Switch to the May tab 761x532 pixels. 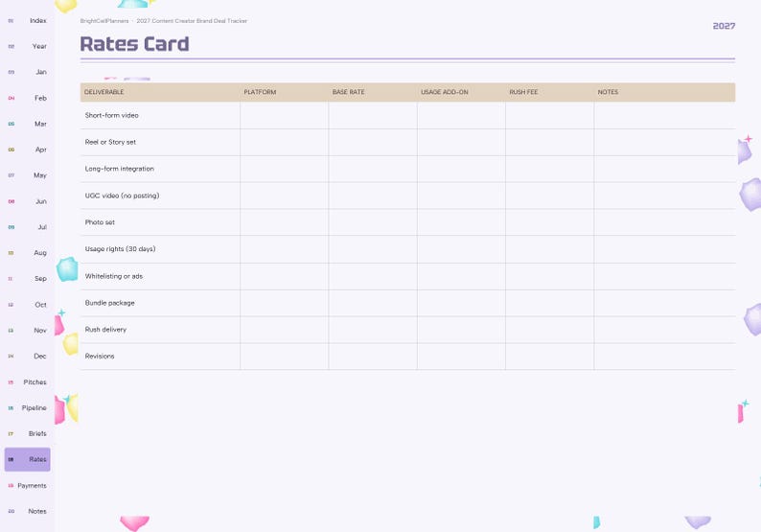tap(27, 175)
